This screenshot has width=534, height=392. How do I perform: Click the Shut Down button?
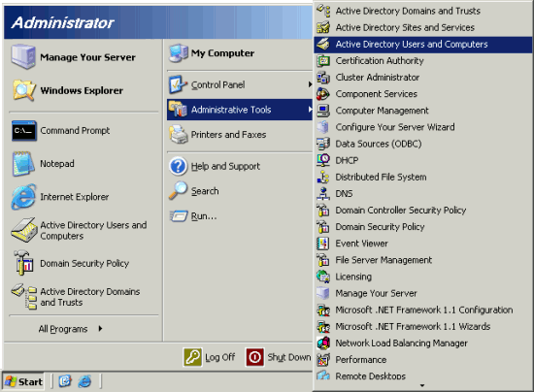tap(279, 357)
